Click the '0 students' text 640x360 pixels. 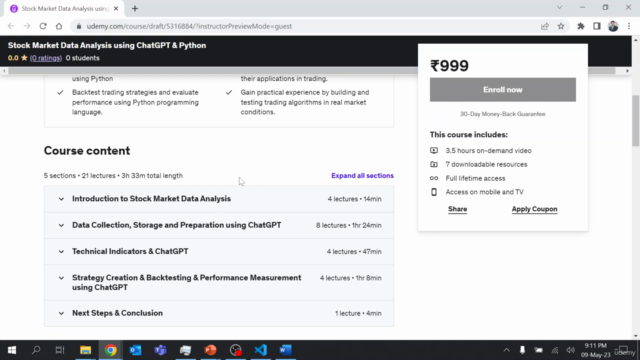tap(82, 58)
